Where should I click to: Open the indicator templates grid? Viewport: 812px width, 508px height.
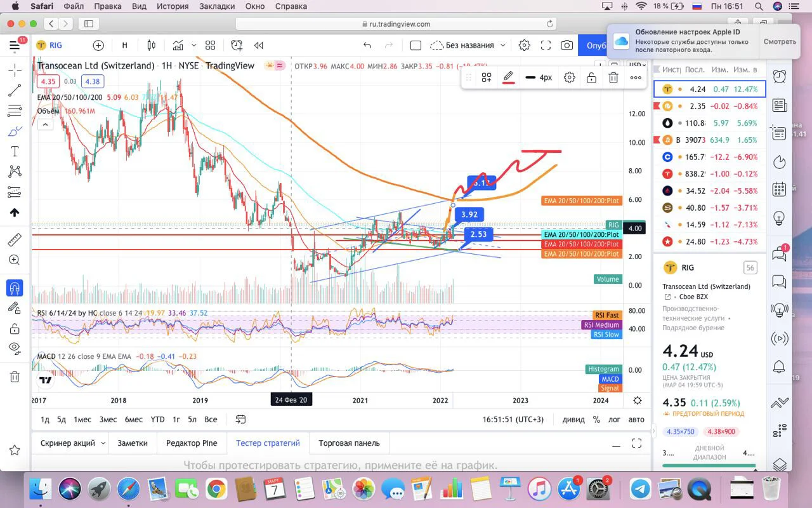click(x=210, y=45)
